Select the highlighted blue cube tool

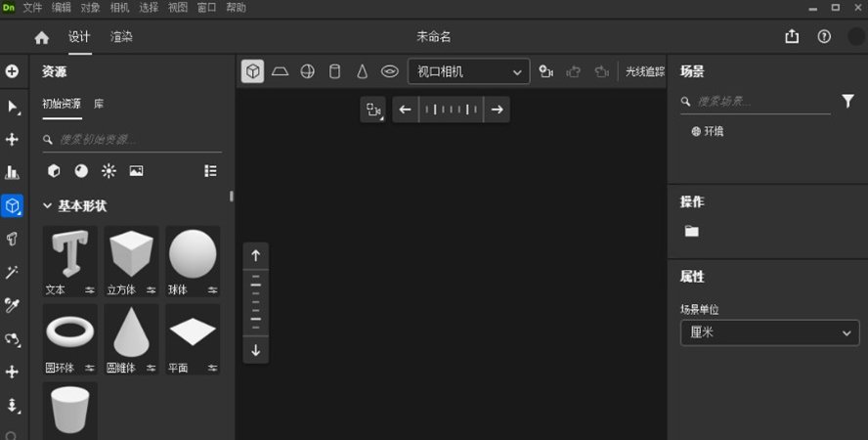tap(12, 206)
